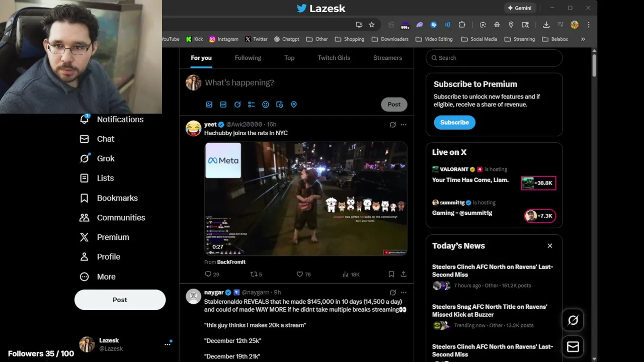Click the Search field
Screen dimensions: 644x362
click(494, 58)
